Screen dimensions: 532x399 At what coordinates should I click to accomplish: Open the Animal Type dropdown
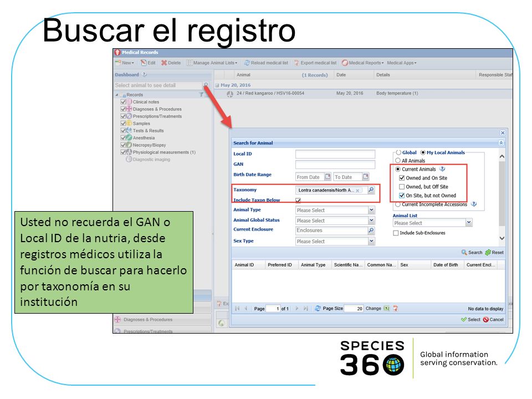[x=371, y=210]
